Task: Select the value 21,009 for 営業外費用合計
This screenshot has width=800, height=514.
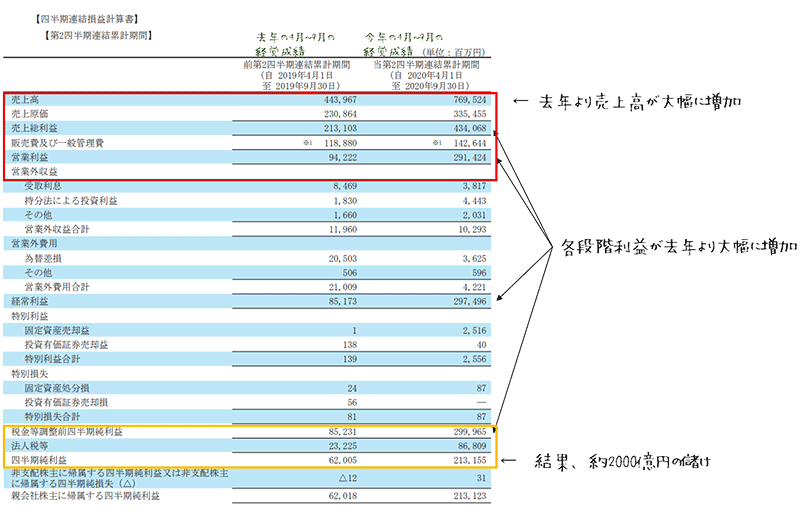Action: coord(343,287)
